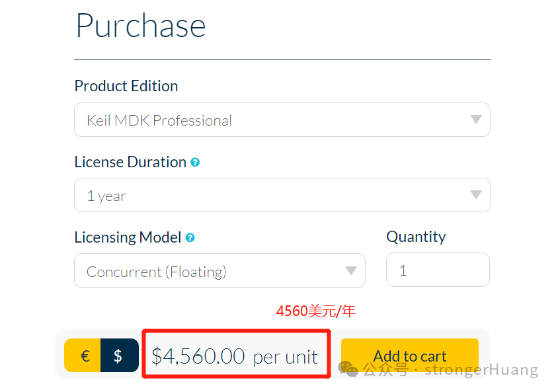The width and height of the screenshot is (556, 392).
Task: Click the Licensing Model label text
Action: (128, 237)
